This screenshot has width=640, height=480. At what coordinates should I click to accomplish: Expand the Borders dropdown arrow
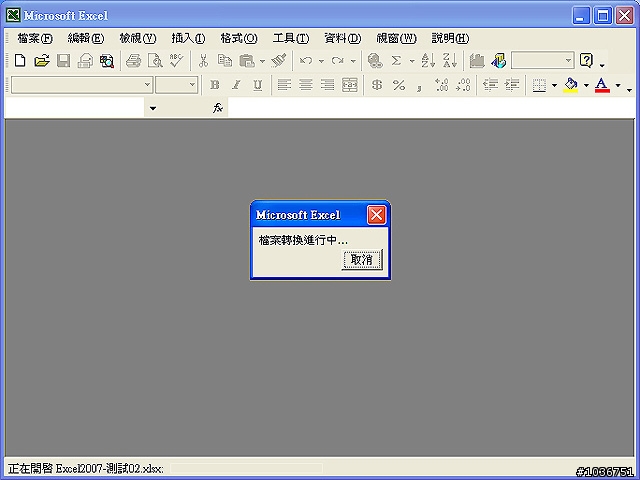click(x=554, y=85)
